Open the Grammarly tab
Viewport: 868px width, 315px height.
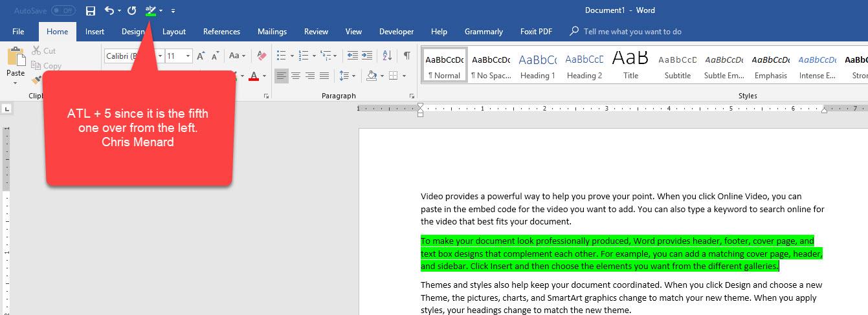484,31
